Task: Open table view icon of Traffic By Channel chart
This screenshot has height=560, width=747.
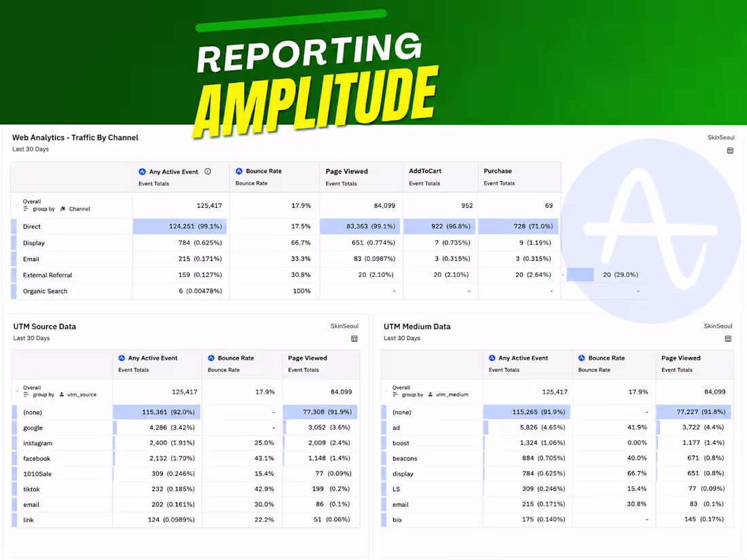Action: coord(730,151)
